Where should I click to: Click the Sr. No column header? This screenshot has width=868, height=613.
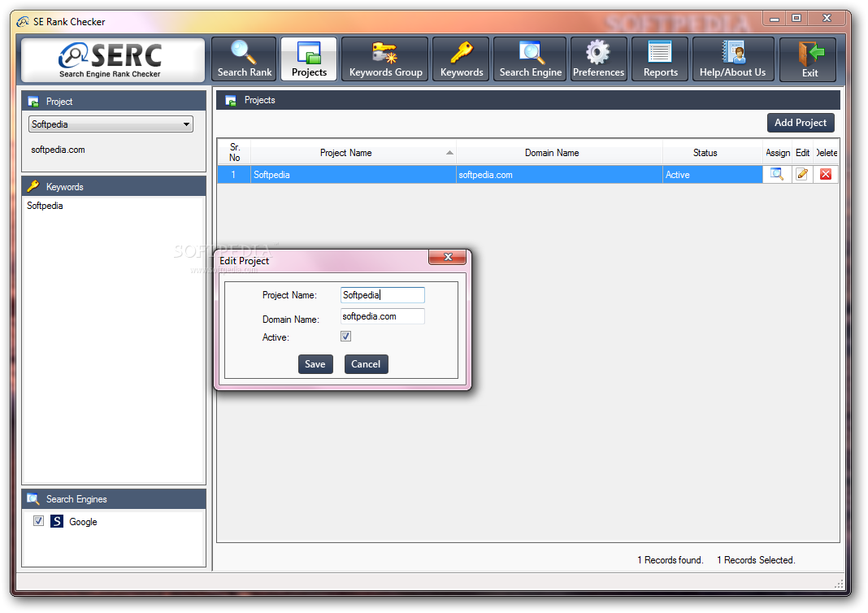(234, 152)
